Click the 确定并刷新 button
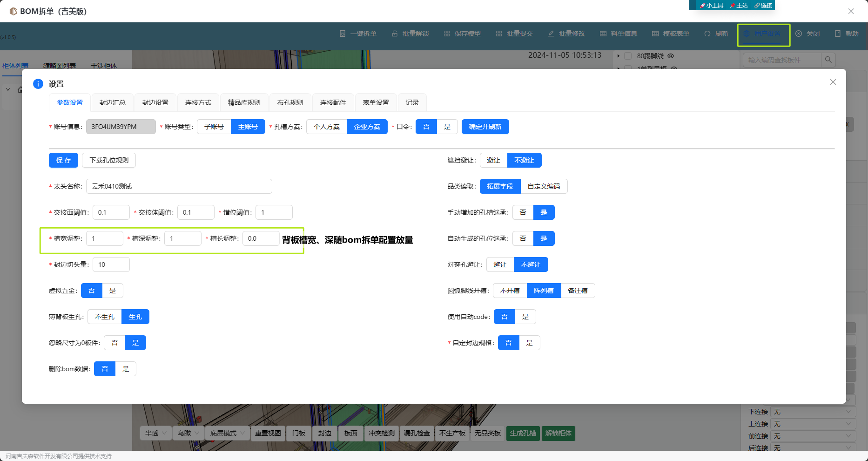Viewport: 868px width, 461px height. (x=485, y=127)
